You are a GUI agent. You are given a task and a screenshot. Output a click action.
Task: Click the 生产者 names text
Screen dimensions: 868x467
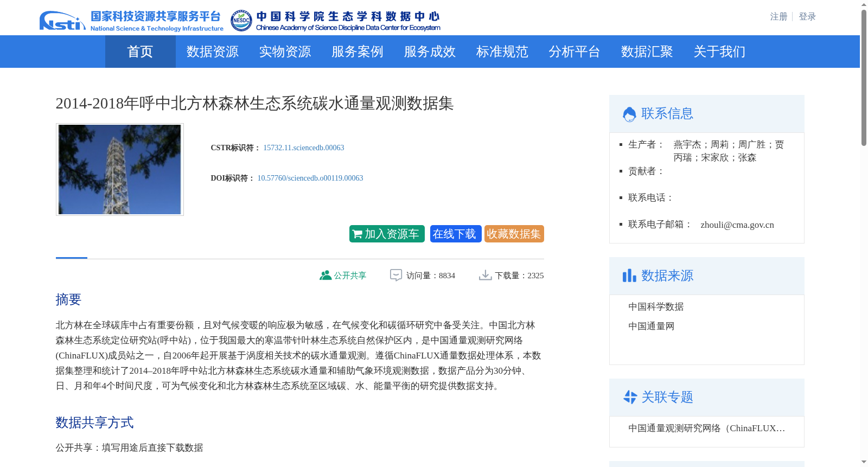coord(729,151)
